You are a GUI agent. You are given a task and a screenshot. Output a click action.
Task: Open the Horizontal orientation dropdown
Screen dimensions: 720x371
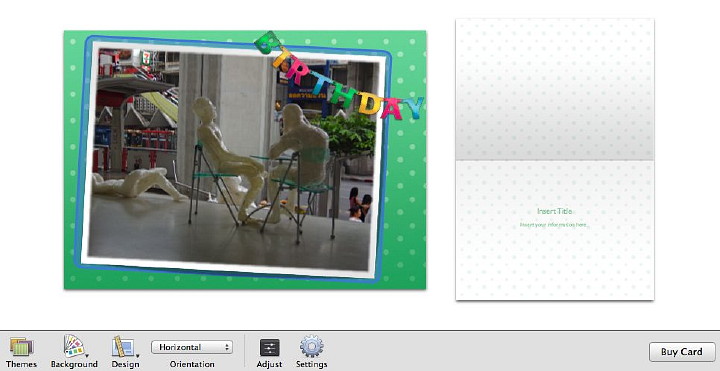pos(192,347)
